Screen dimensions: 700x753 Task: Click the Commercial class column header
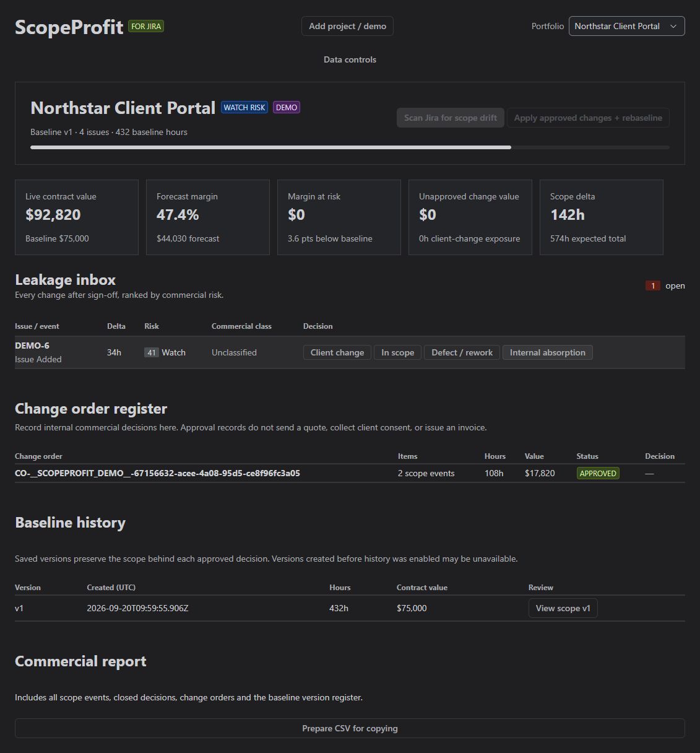click(241, 326)
